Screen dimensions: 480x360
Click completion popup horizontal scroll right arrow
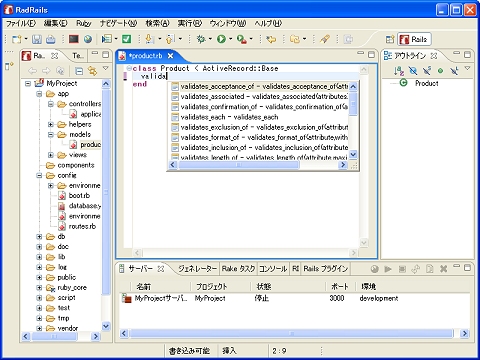pos(343,165)
